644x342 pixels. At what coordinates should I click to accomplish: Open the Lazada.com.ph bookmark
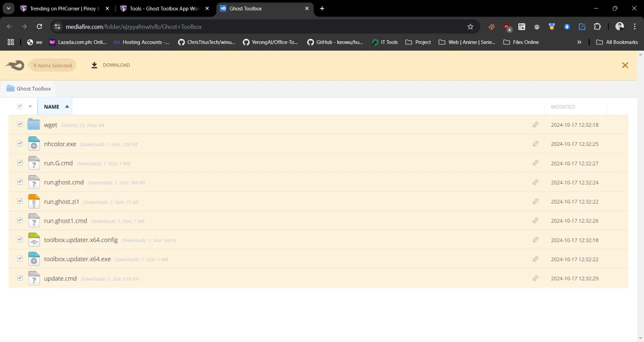pyautogui.click(x=78, y=42)
